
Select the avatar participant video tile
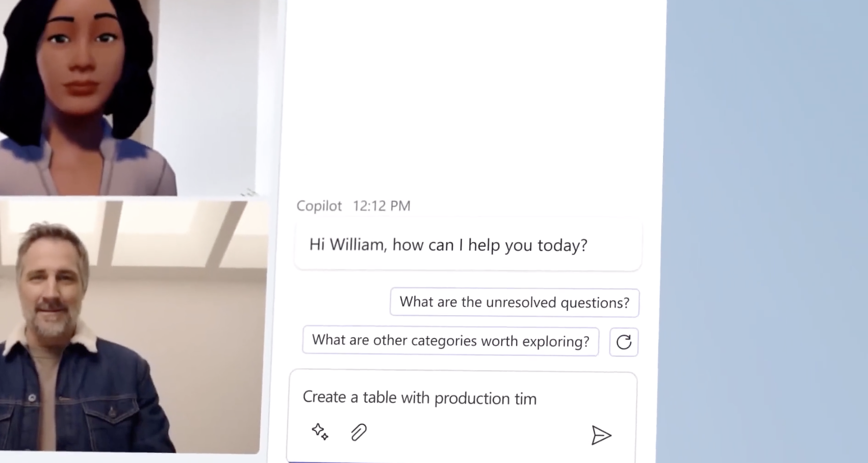point(127,97)
